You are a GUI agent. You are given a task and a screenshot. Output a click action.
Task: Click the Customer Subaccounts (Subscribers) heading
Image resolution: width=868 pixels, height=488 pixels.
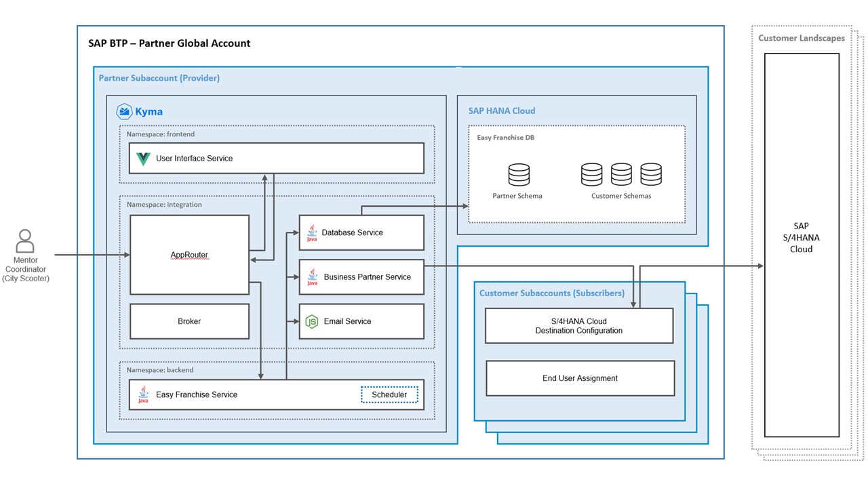[552, 293]
